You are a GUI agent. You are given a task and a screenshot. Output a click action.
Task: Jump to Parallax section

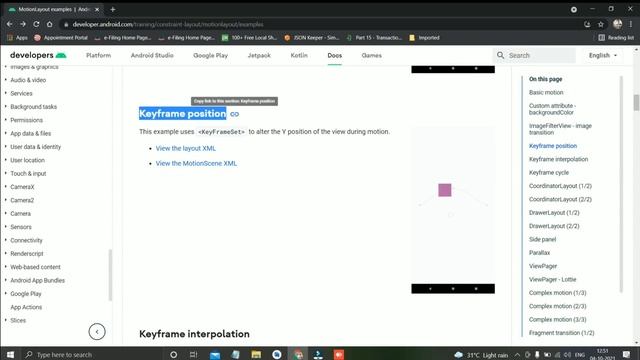539,253
